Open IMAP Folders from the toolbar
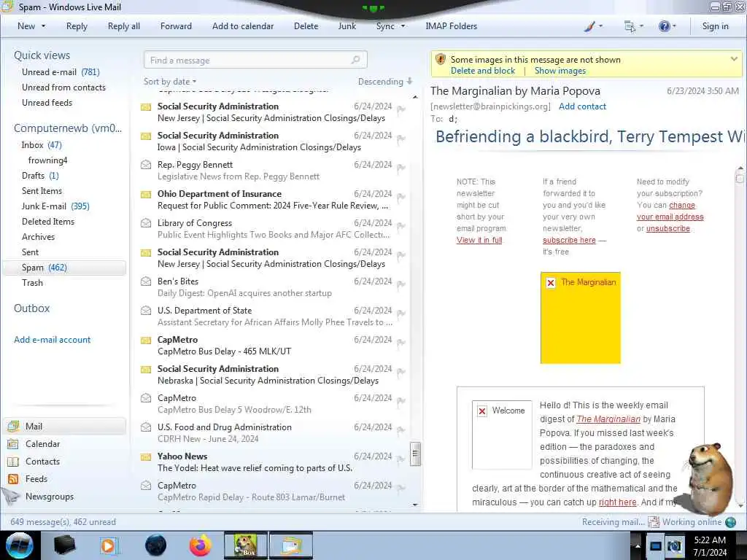The image size is (747, 560). (451, 26)
